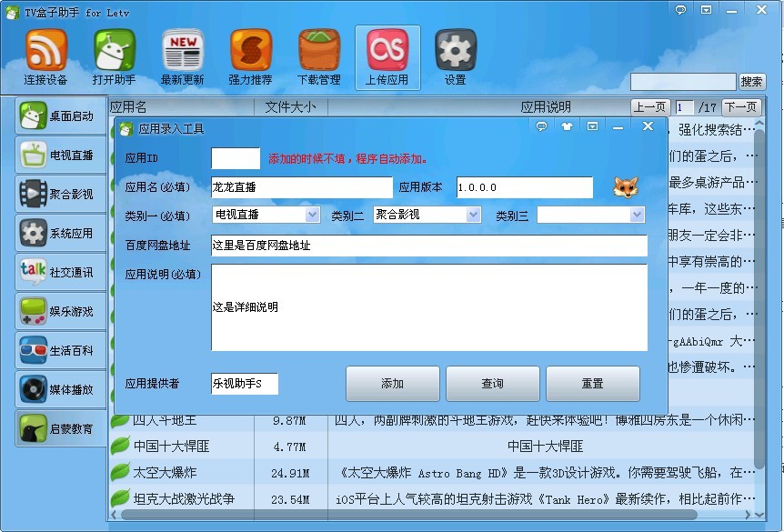Select 电视直播 sidebar category

pos(61,155)
